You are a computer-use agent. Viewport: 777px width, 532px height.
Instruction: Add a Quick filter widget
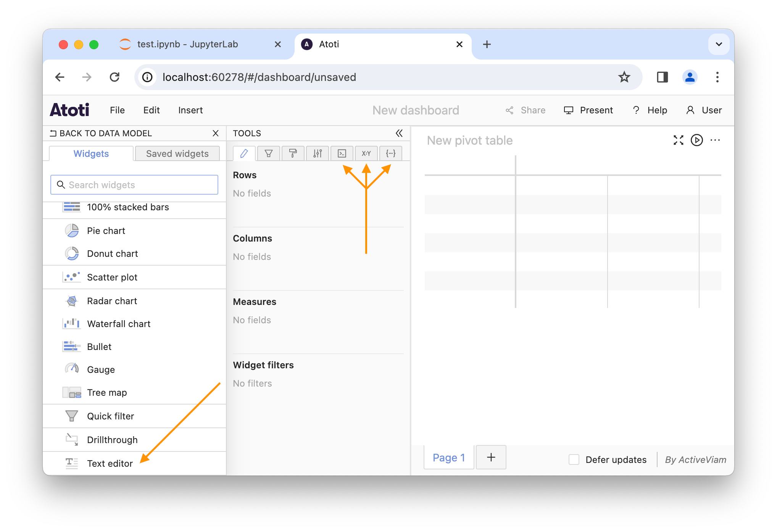134,416
